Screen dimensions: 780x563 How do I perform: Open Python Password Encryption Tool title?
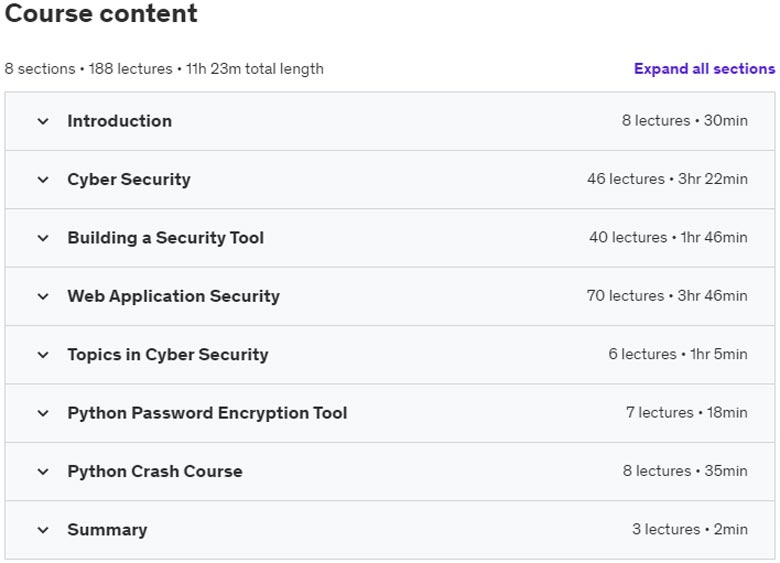click(x=207, y=413)
